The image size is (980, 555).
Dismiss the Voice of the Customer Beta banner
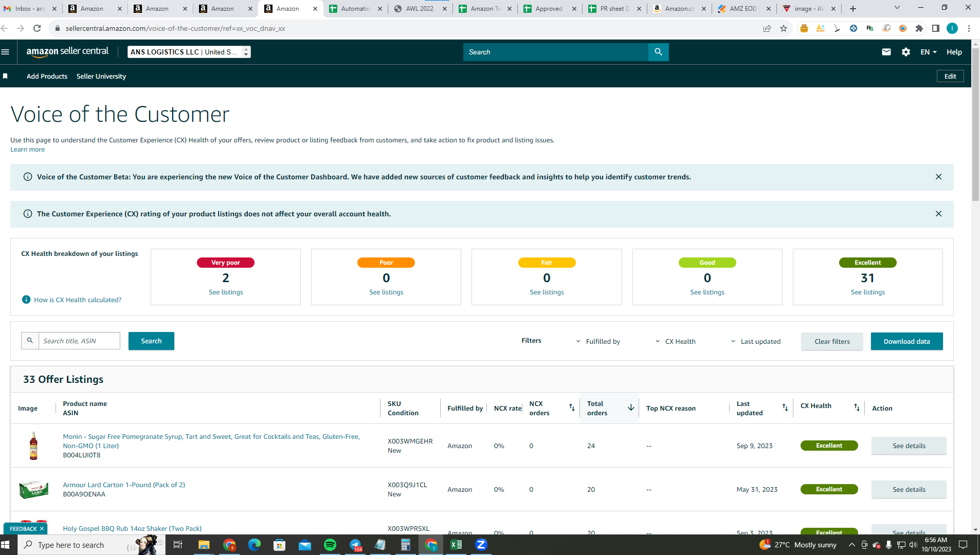(x=938, y=177)
